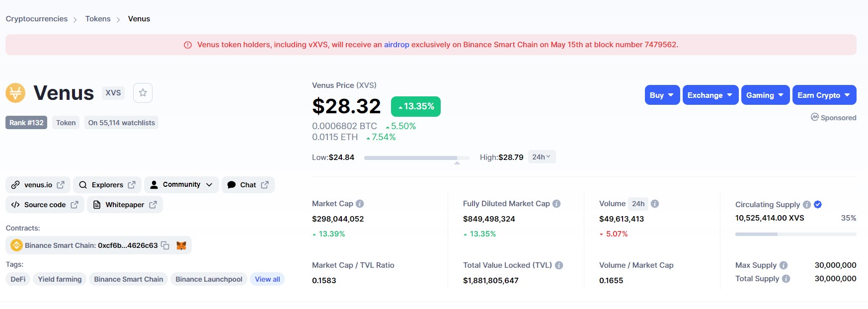Click the Fully Diluted value $849,498,324
868x309 pixels.
(489, 219)
